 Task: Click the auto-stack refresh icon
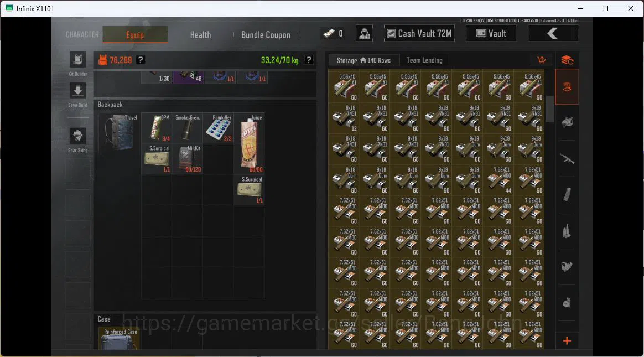click(567, 60)
